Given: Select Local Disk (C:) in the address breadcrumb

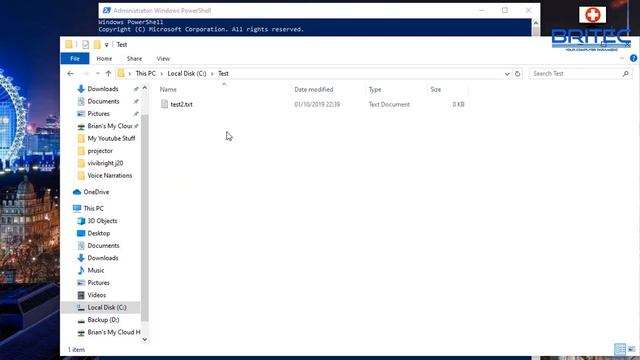Looking at the screenshot, I should click(187, 73).
